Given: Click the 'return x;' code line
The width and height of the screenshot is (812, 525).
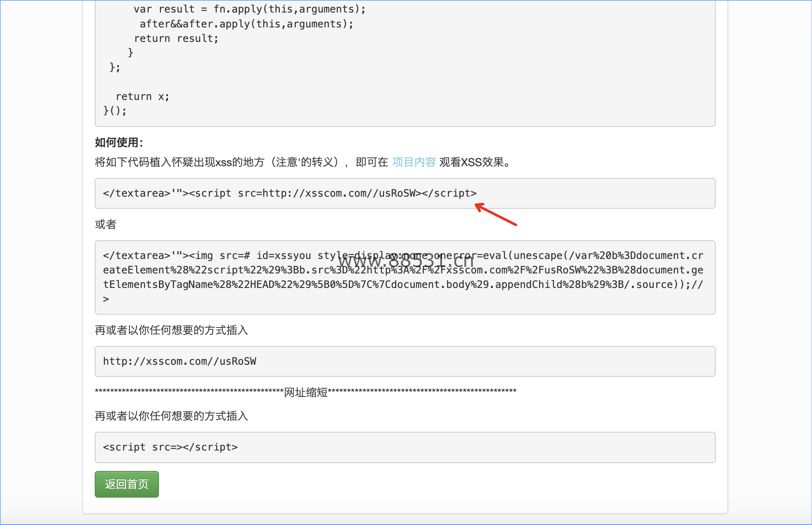Looking at the screenshot, I should point(143,96).
